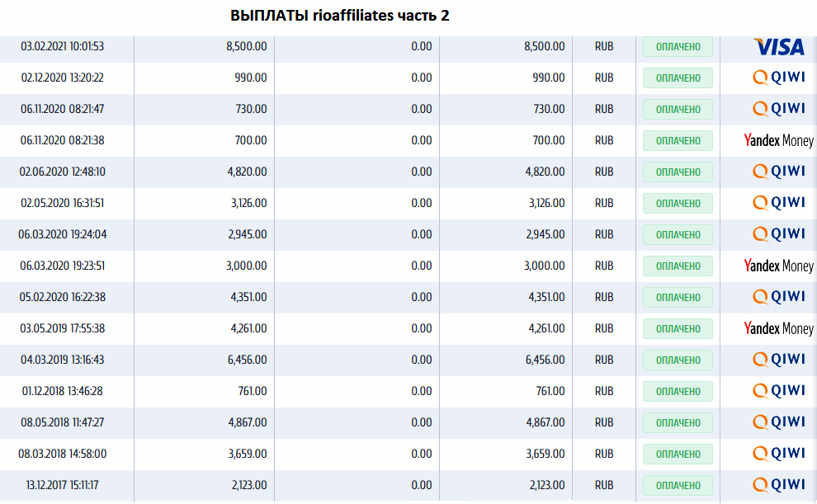Click the 2,123.00 total before RUB
This screenshot has height=504, width=817.
click(x=547, y=485)
